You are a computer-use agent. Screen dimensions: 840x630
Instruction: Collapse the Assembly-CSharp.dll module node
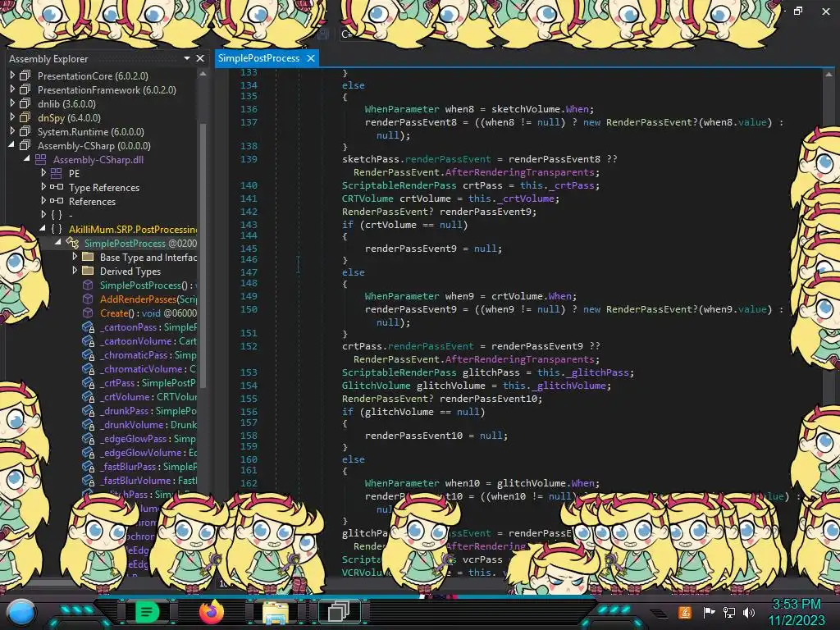(27, 159)
